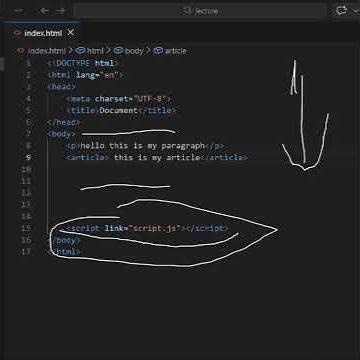Click the symbol icon before 'article' breadcrumb
Viewport: 360px width, 360px height.
[158, 51]
